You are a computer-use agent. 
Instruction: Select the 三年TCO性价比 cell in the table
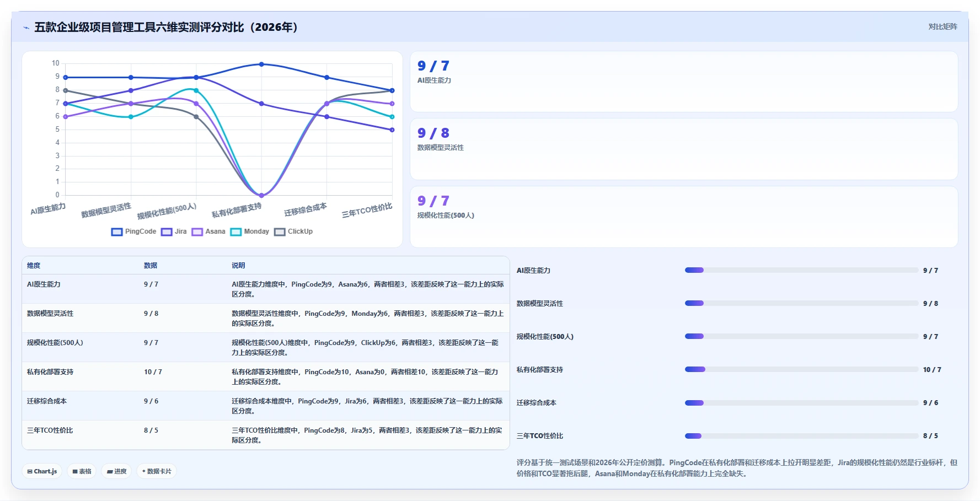tap(50, 430)
